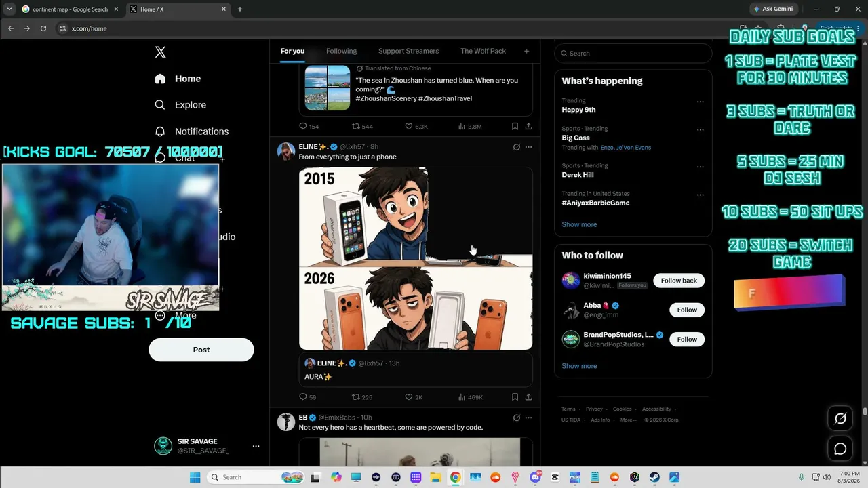
Task: View analytics of the Zhoushan post
Action: coord(470,126)
